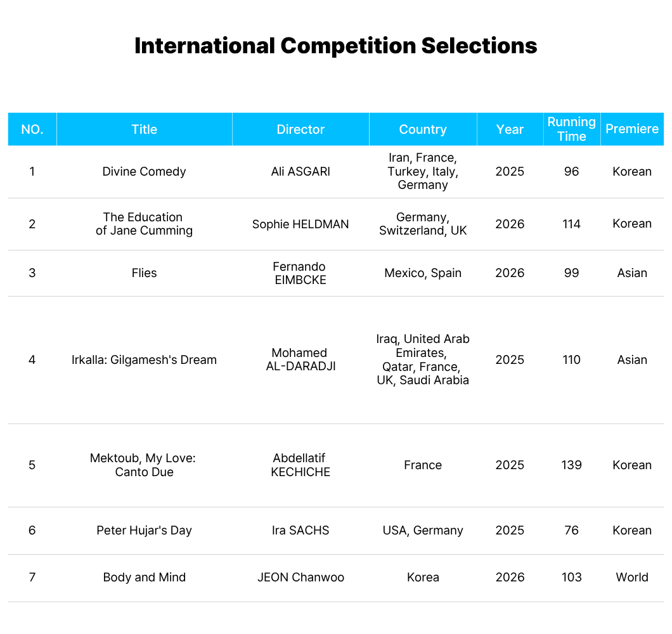This screenshot has width=672, height=634.
Task: Select director JEON Chanwoo cell
Action: (x=300, y=578)
